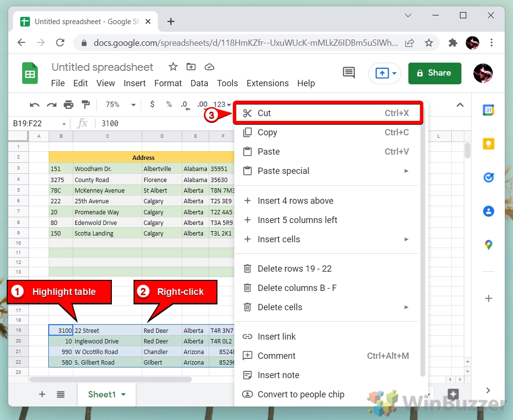Click the Move to folder icon
The image size is (513, 420).
click(x=191, y=67)
